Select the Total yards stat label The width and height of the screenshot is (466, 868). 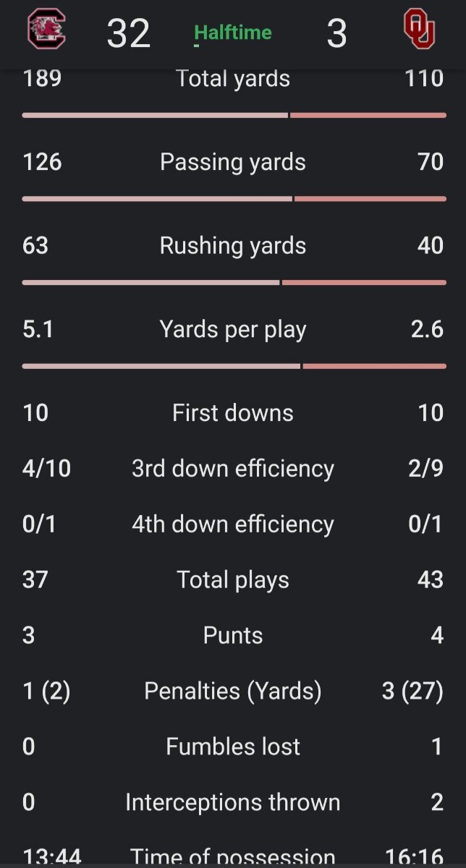[233, 78]
